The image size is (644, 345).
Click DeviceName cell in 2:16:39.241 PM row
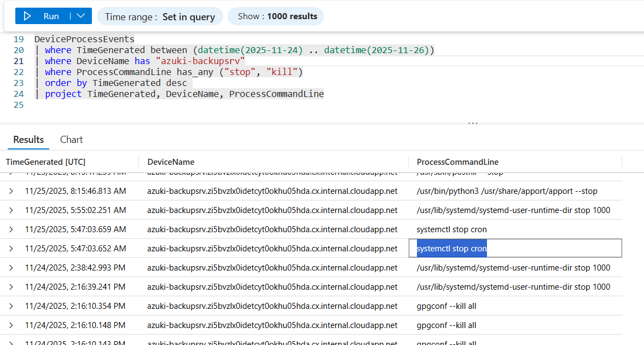pyautogui.click(x=272, y=287)
